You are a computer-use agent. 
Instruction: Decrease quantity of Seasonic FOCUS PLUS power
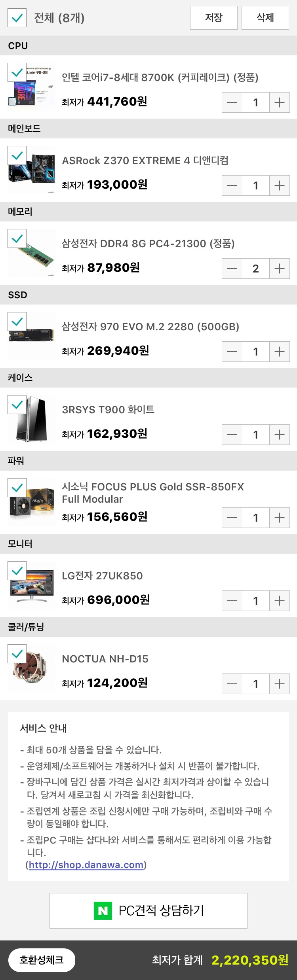232,518
